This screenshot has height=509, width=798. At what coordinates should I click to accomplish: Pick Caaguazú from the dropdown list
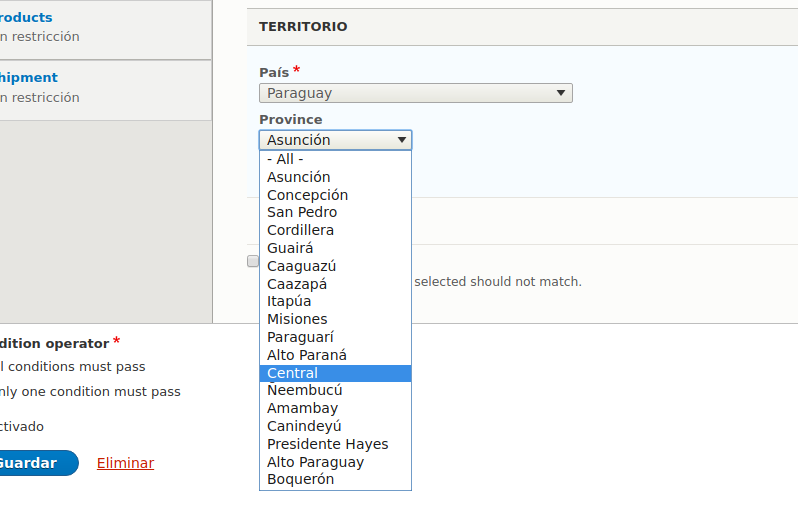click(335, 266)
